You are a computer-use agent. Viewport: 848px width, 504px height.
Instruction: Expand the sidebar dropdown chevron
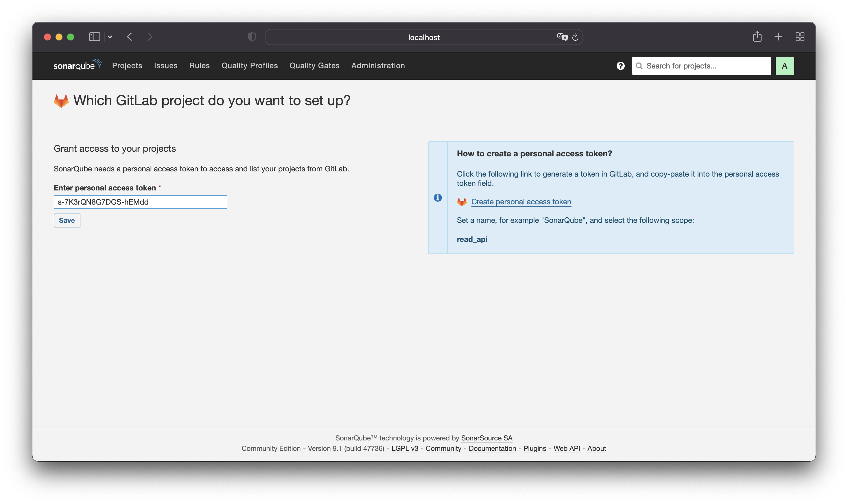pyautogui.click(x=110, y=37)
